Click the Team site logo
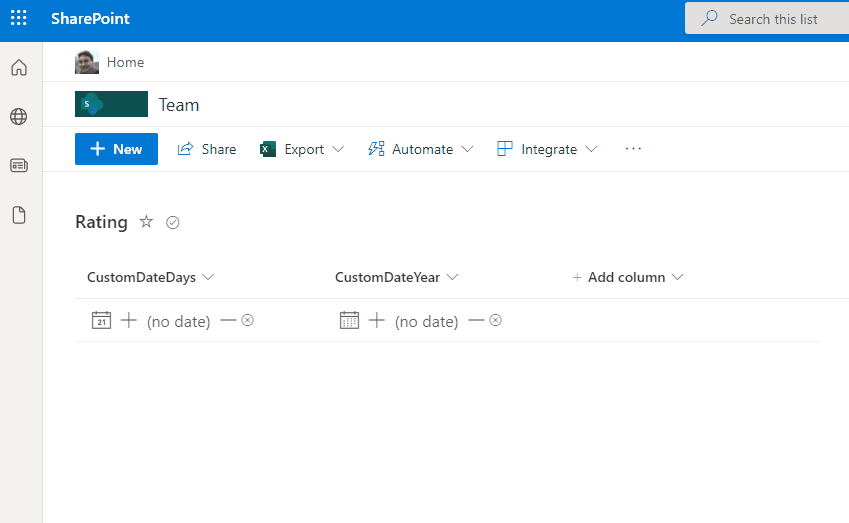849x523 pixels. click(111, 104)
